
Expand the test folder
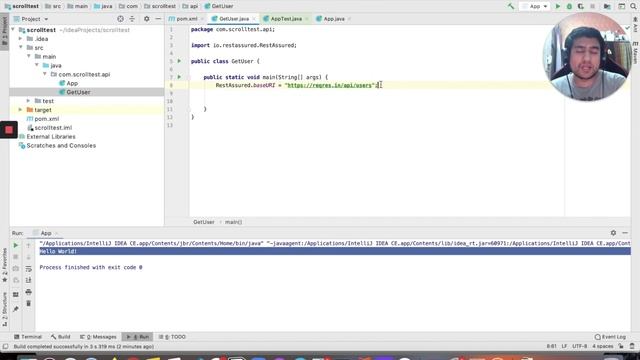[29, 101]
